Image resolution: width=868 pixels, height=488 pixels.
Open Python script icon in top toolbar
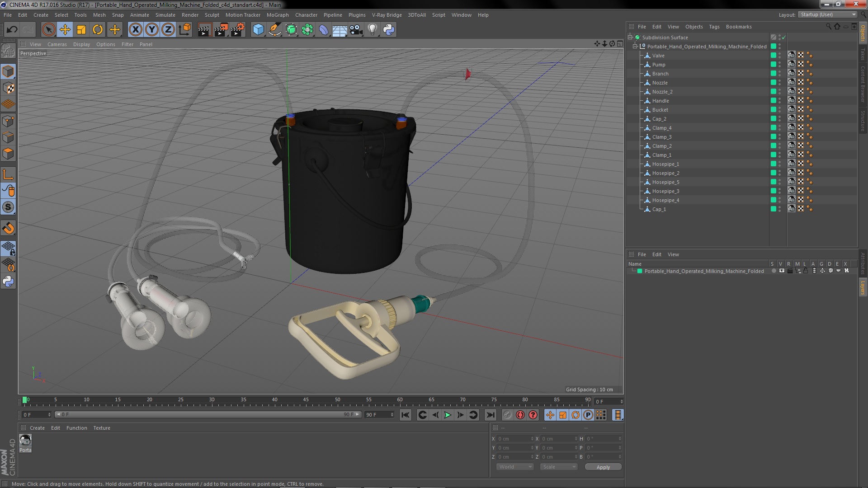click(x=389, y=30)
